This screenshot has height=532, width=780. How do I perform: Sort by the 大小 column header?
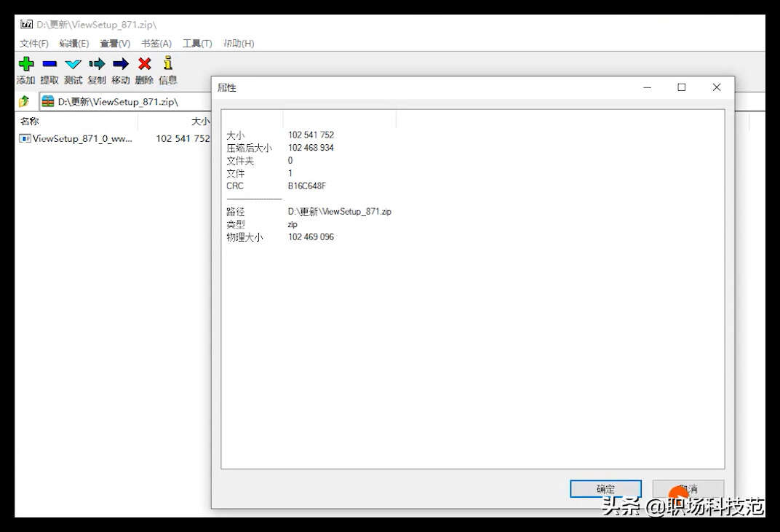201,121
